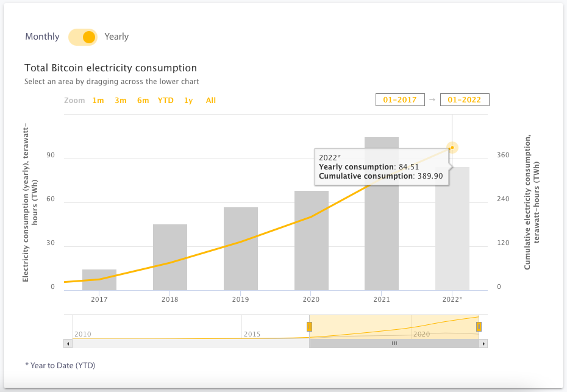The image size is (567, 392).
Task: Click the Cumulative consumption: 389.90 tooltip value
Action: (381, 176)
